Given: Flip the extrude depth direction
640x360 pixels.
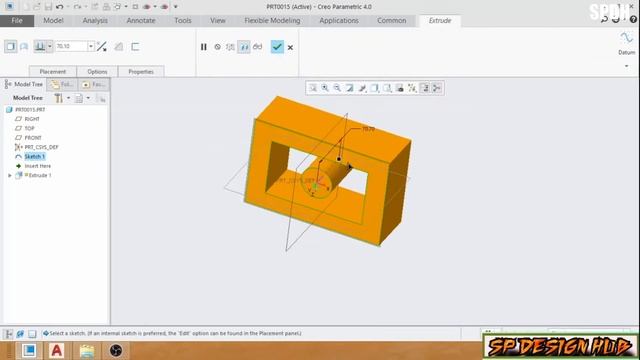Looking at the screenshot, I should pyautogui.click(x=102, y=47).
